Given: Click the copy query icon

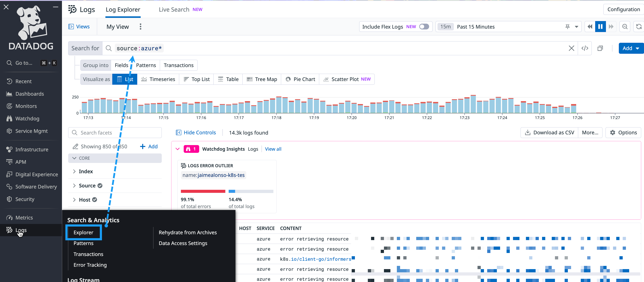Looking at the screenshot, I should [x=600, y=48].
